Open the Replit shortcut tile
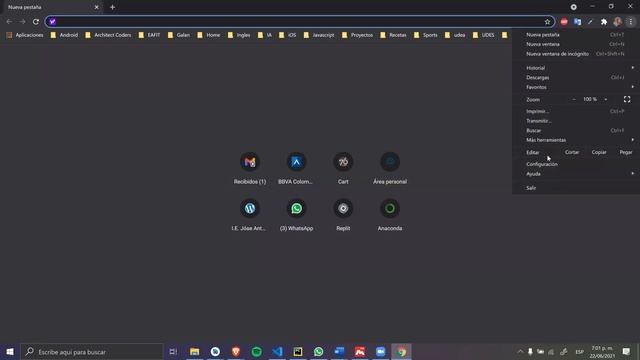Screen dimensions: 640x360 pos(343,215)
